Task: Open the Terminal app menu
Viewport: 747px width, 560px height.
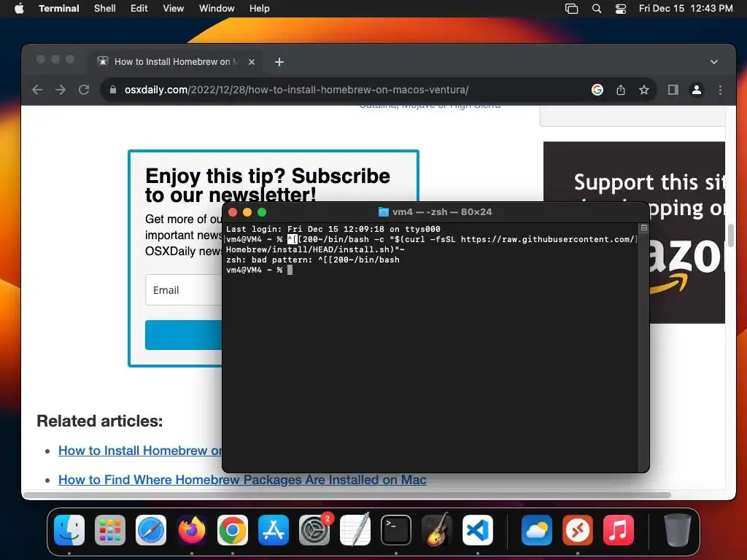Action: 58,8
